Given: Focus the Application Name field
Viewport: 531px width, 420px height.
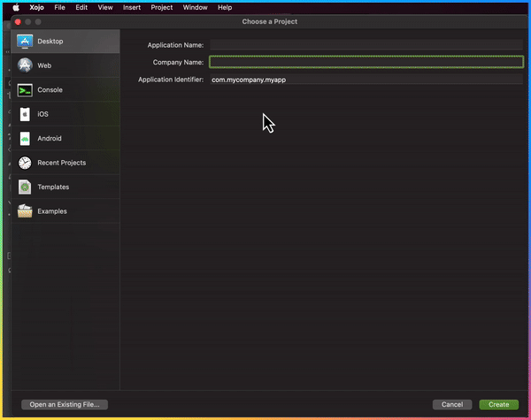Looking at the screenshot, I should [366, 45].
